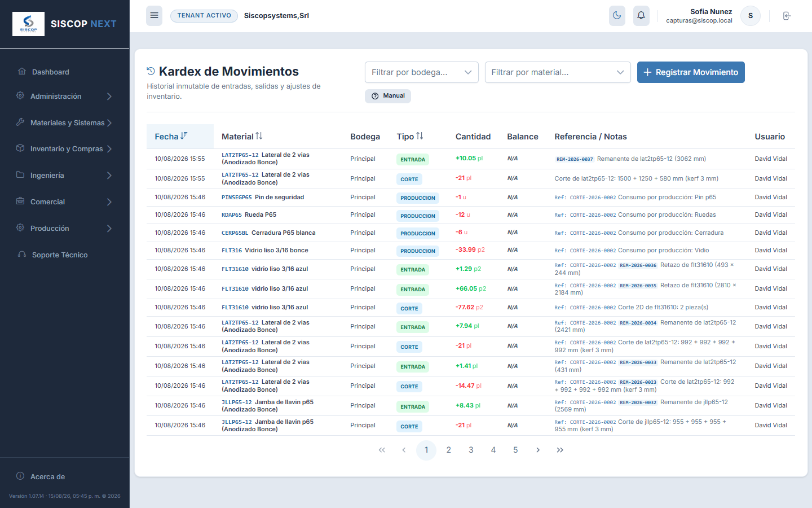Open Filtrar por material dropdown
Screen dimensions: 812x508
coord(558,72)
